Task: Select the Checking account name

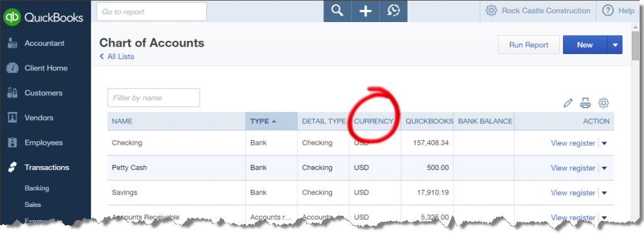Action: click(x=127, y=143)
